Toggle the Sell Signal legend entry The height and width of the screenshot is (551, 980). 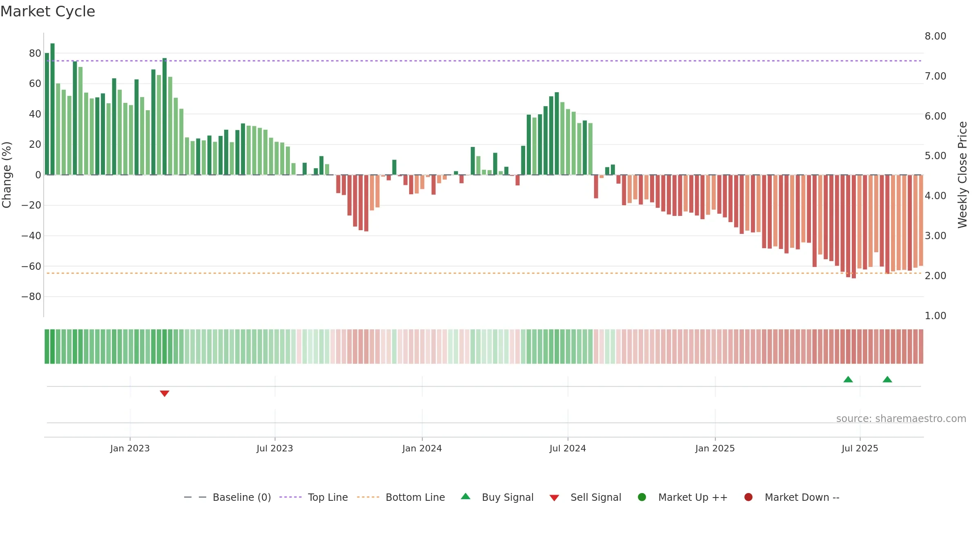pyautogui.click(x=585, y=497)
